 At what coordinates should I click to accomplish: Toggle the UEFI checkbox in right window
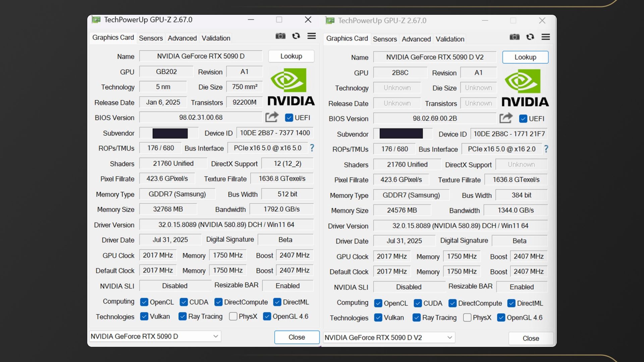[523, 119]
